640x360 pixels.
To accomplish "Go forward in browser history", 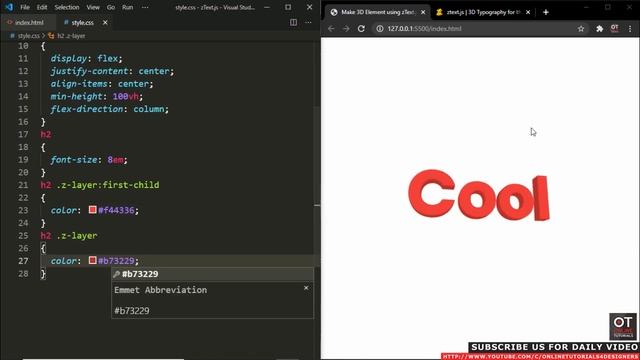I will (x=346, y=29).
